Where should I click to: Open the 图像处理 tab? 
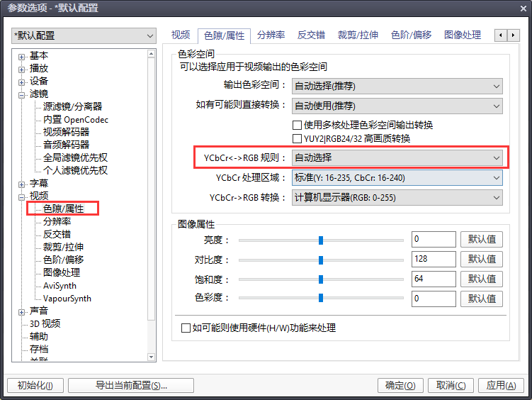coord(463,35)
